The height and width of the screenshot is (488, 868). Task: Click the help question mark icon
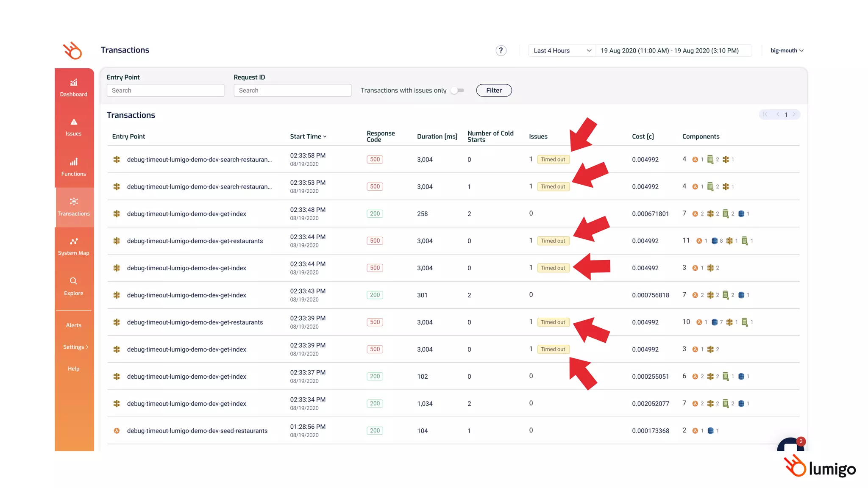pos(501,51)
